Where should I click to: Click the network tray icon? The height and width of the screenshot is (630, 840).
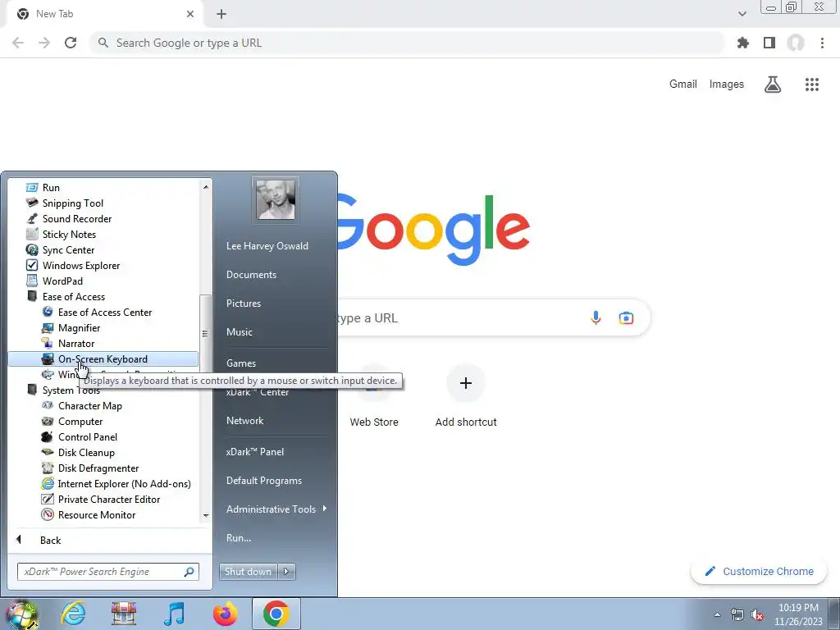click(737, 614)
